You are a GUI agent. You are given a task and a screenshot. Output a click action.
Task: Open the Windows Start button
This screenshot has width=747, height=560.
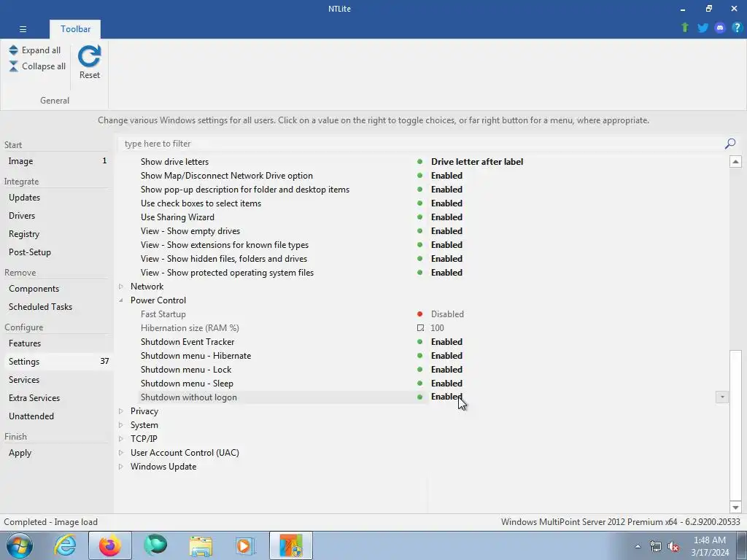click(x=20, y=545)
